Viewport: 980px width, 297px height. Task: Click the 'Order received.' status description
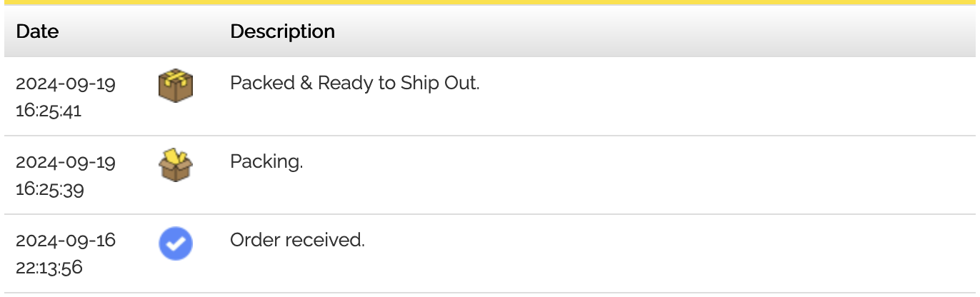pyautogui.click(x=297, y=241)
